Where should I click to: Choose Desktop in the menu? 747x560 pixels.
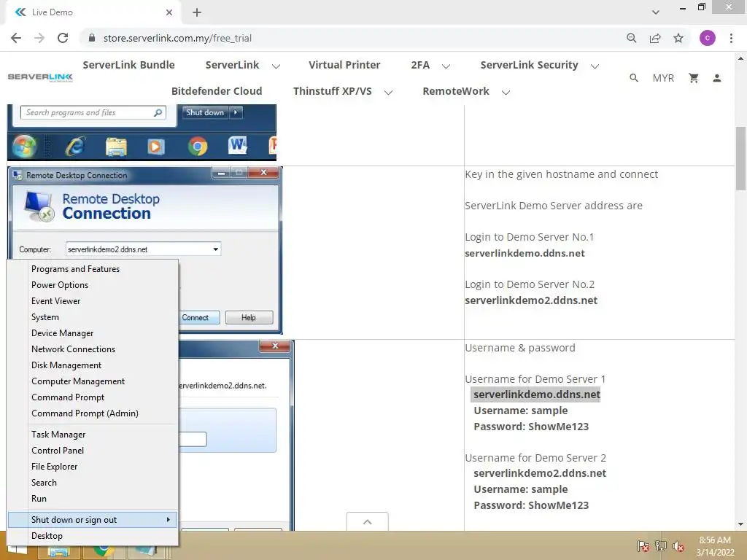(93, 536)
